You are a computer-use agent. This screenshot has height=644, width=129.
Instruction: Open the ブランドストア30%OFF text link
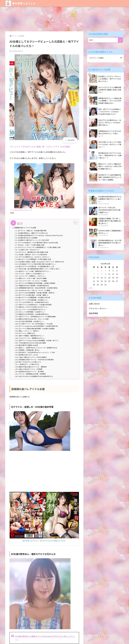40,147
